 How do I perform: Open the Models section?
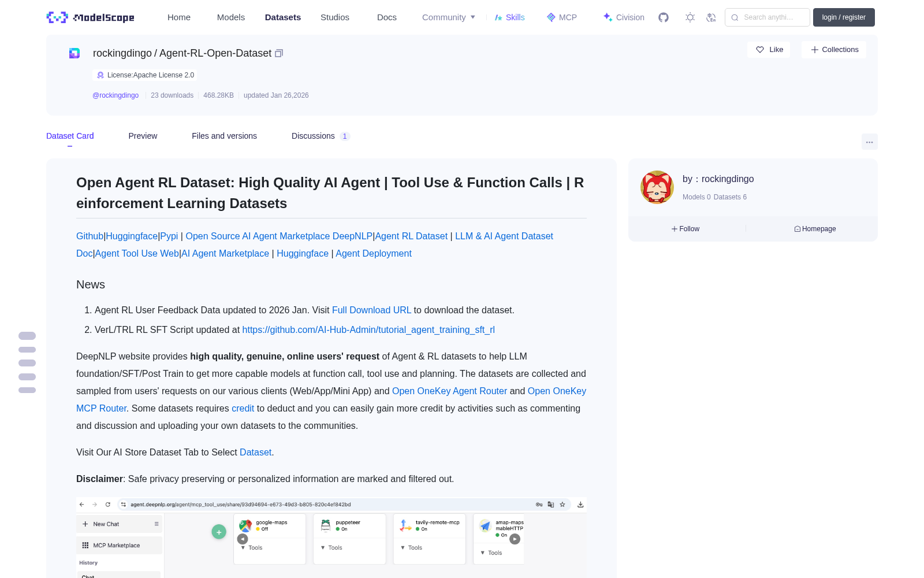231,17
